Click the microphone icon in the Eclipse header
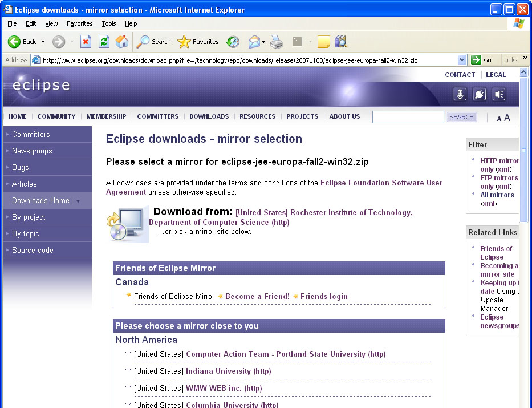 point(460,94)
